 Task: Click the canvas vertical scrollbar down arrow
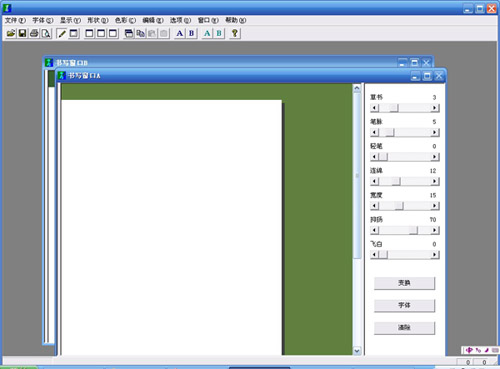[357, 351]
